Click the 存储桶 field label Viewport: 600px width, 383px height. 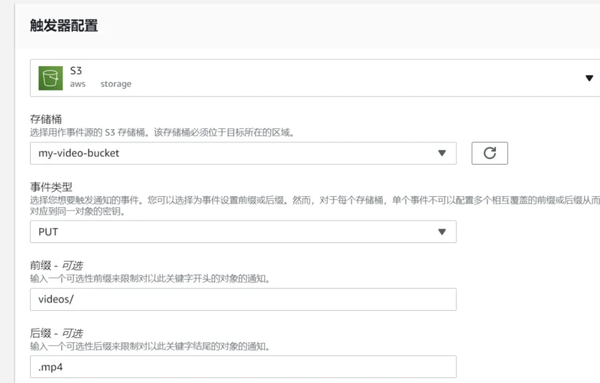click(x=46, y=119)
